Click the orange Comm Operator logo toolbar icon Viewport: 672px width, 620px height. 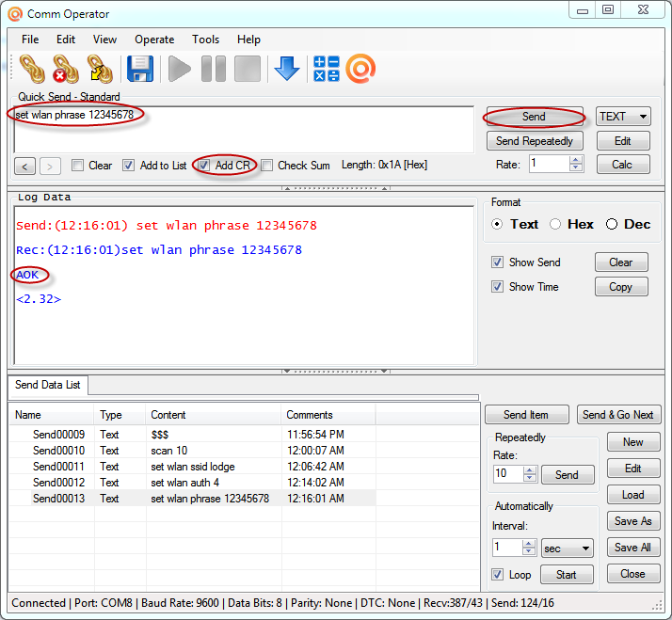(360, 69)
